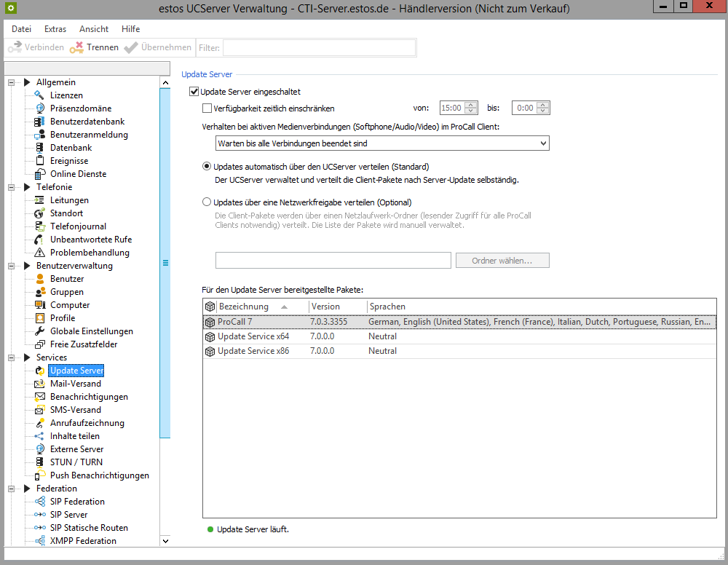The width and height of the screenshot is (728, 565).
Task: Click the Filter text field
Action: pos(319,47)
